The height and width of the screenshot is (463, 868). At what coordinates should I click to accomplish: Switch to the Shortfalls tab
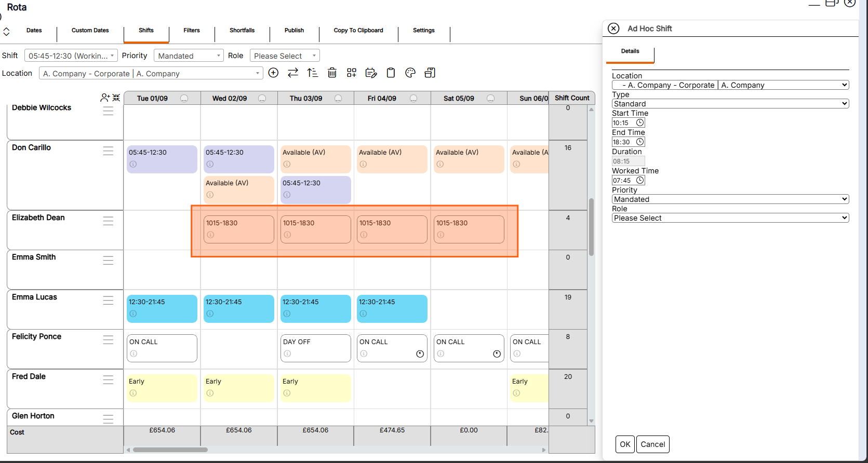pyautogui.click(x=242, y=31)
